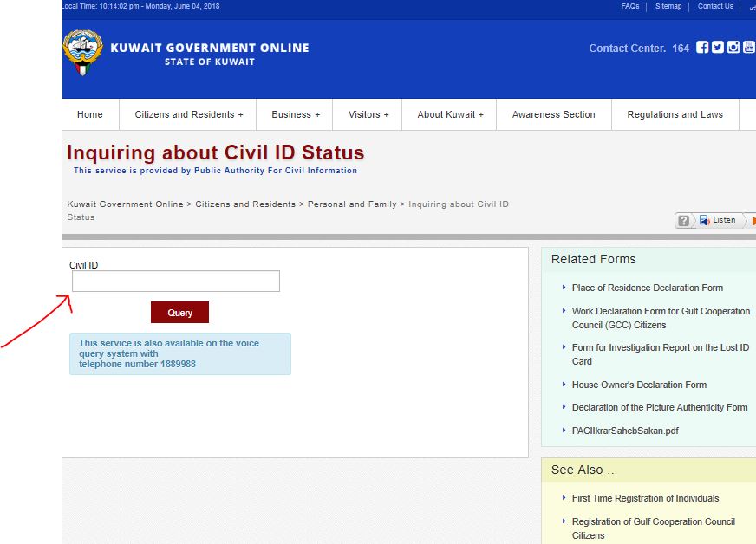Open PACIIkrarSahebSakan.pdf link
Screen dimensions: 756x544
click(x=625, y=431)
